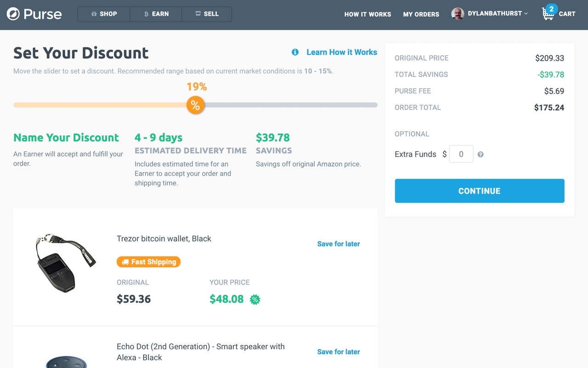Click the Echo Dot product title
Image resolution: width=588 pixels, height=368 pixels.
tap(201, 352)
